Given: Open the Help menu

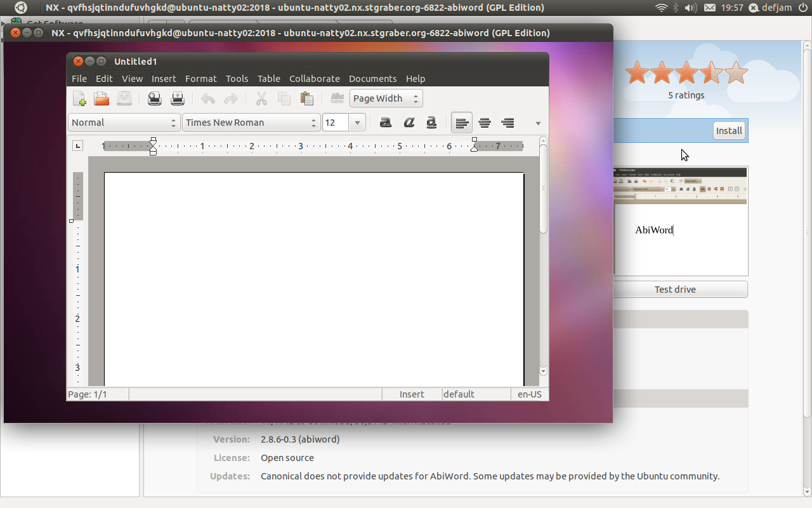Looking at the screenshot, I should tap(416, 79).
